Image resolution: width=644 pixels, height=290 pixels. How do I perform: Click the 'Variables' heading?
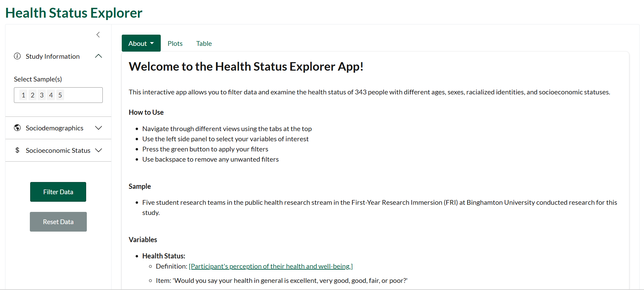coord(143,240)
